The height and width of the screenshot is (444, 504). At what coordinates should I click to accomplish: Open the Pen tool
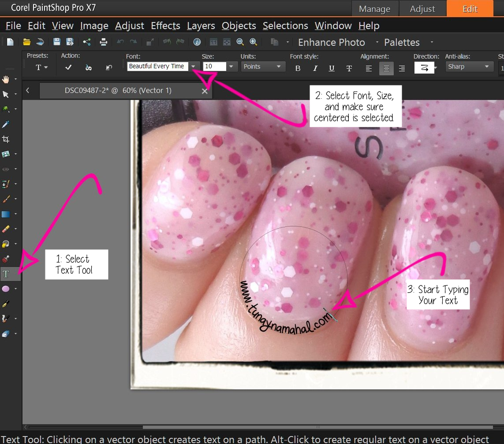coord(6,303)
